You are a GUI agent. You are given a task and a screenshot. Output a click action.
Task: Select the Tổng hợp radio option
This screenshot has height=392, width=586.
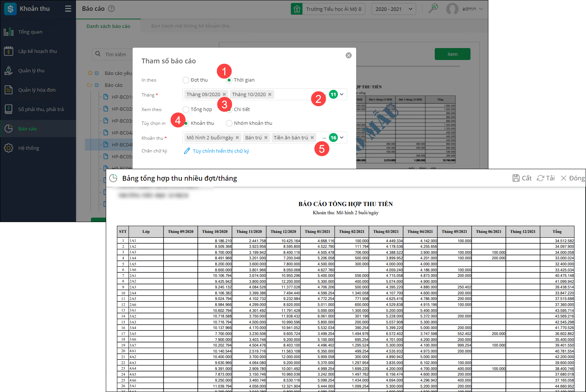tap(186, 110)
